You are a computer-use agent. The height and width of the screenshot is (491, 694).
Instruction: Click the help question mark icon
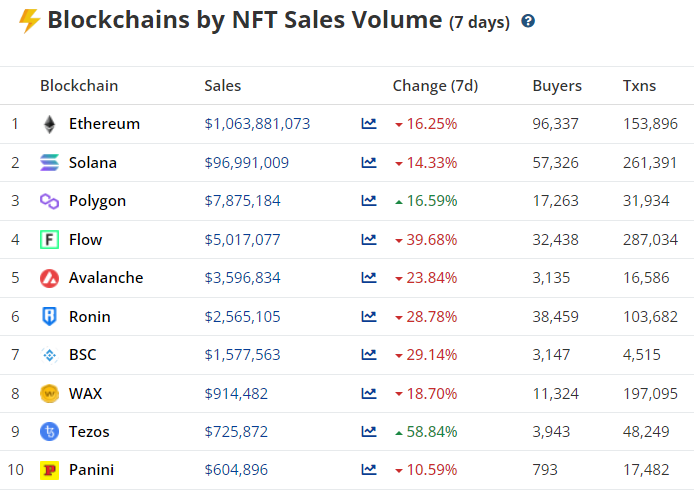[x=528, y=21]
